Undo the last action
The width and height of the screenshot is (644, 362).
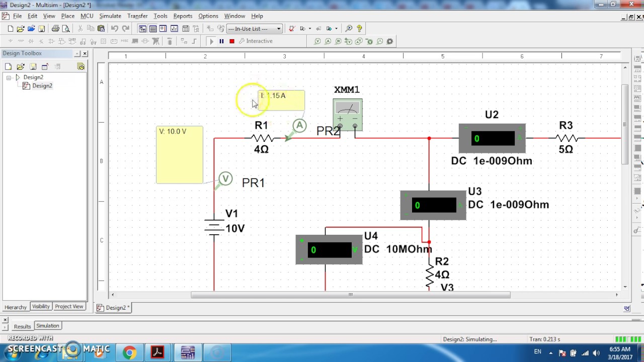[115, 29]
